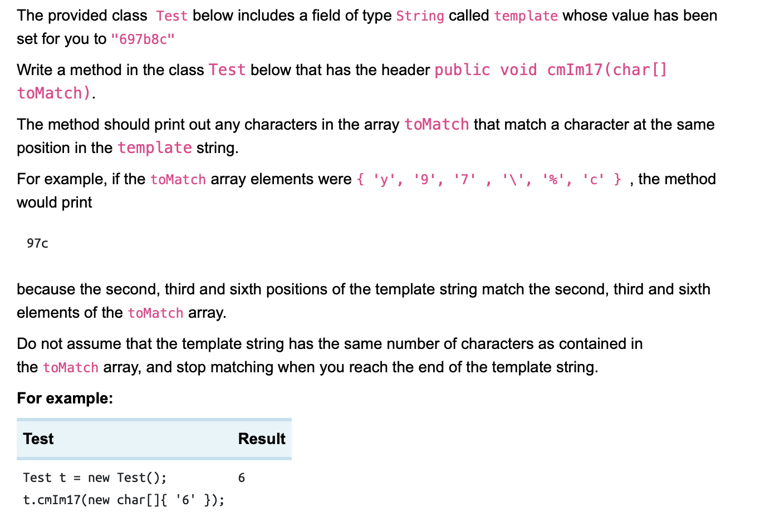Click 'toMatch' in 'elements of the toMatch array'
This screenshot has height=532, width=775.
[155, 313]
